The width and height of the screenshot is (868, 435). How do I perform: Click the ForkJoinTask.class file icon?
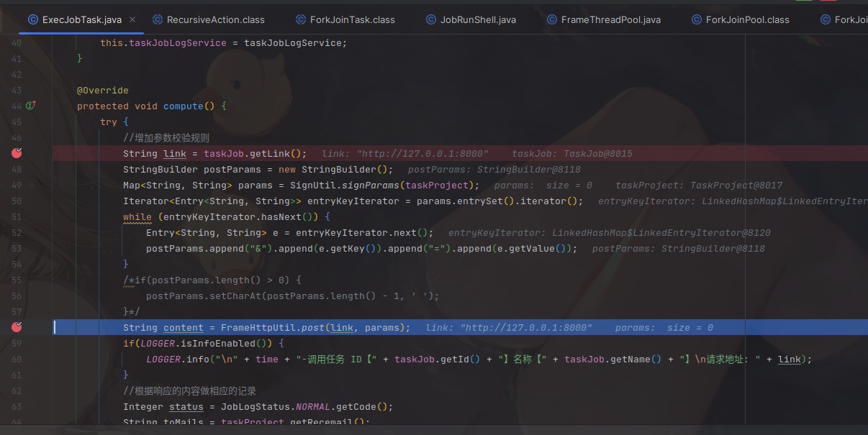pyautogui.click(x=301, y=19)
